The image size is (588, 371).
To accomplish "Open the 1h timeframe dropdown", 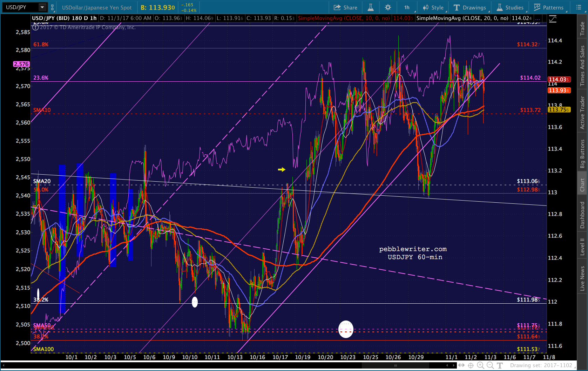I will pos(407,7).
